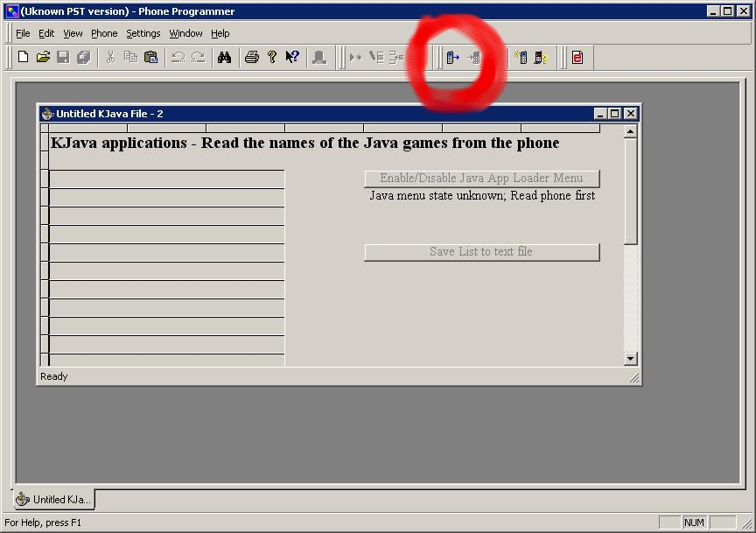Click the Paste clipboard icon
Image resolution: width=756 pixels, height=533 pixels.
pos(150,58)
